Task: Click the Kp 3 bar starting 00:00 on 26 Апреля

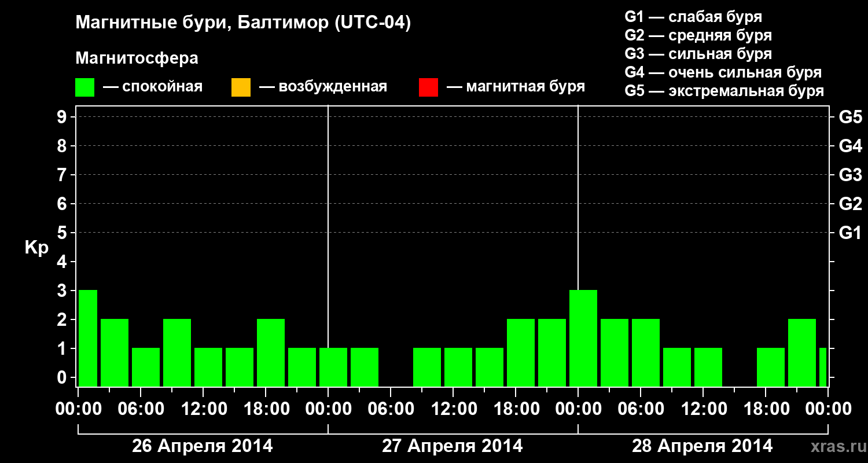Action: (88, 338)
